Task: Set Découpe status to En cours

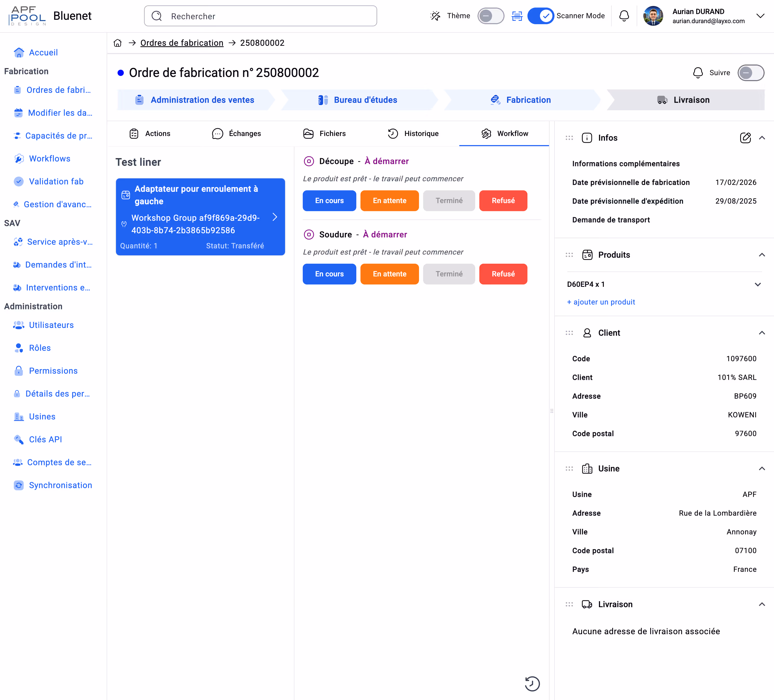Action: 329,200
